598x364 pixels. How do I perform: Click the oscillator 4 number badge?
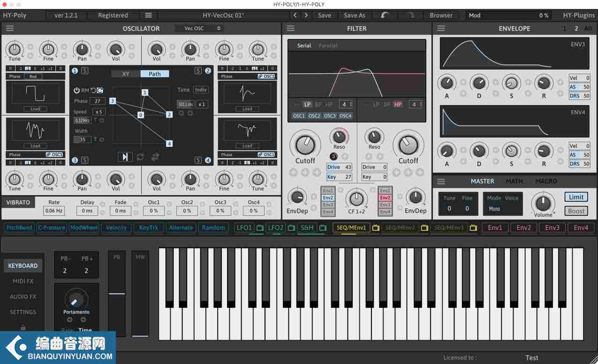point(208,160)
